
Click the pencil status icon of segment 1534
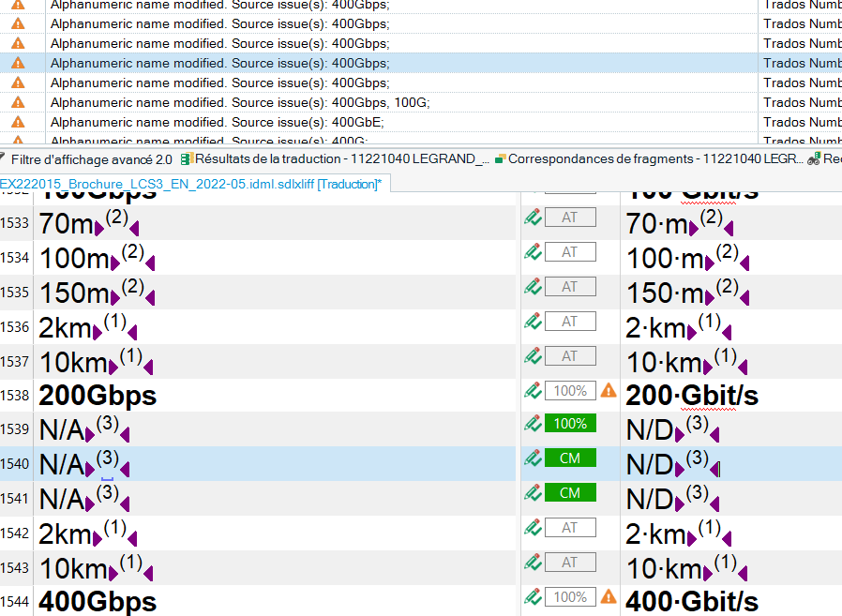[x=533, y=252]
